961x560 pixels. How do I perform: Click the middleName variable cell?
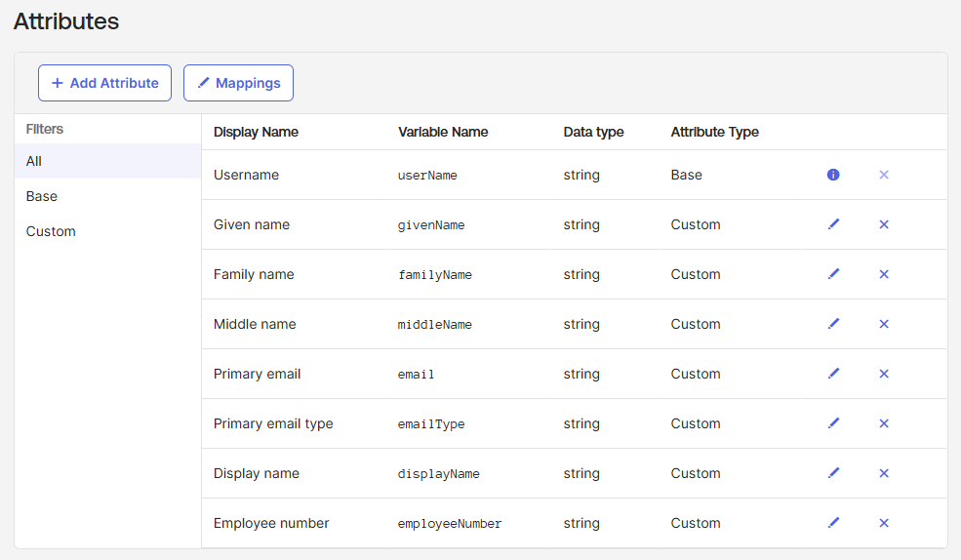(434, 324)
